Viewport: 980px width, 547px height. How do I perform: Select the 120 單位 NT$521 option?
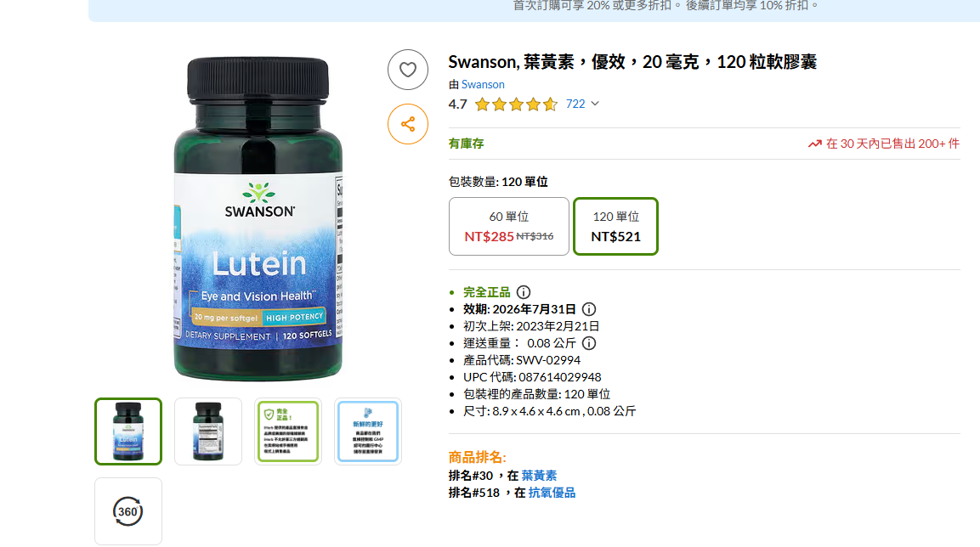click(615, 226)
